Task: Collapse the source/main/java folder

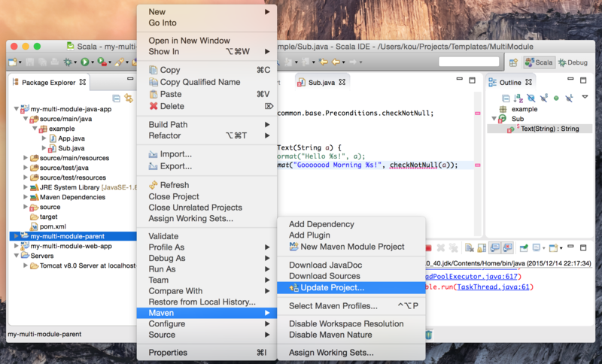Action: 26,119
